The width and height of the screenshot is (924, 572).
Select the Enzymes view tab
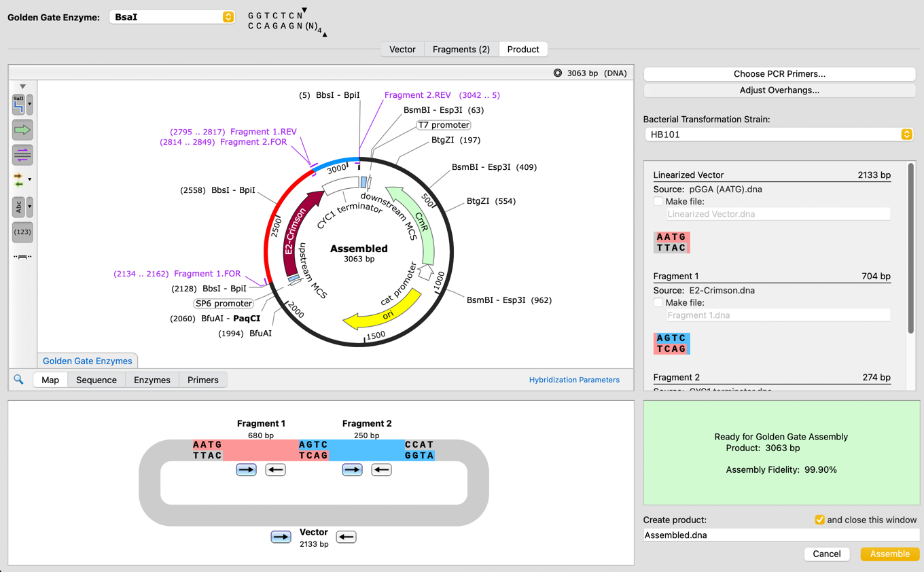pyautogui.click(x=152, y=380)
